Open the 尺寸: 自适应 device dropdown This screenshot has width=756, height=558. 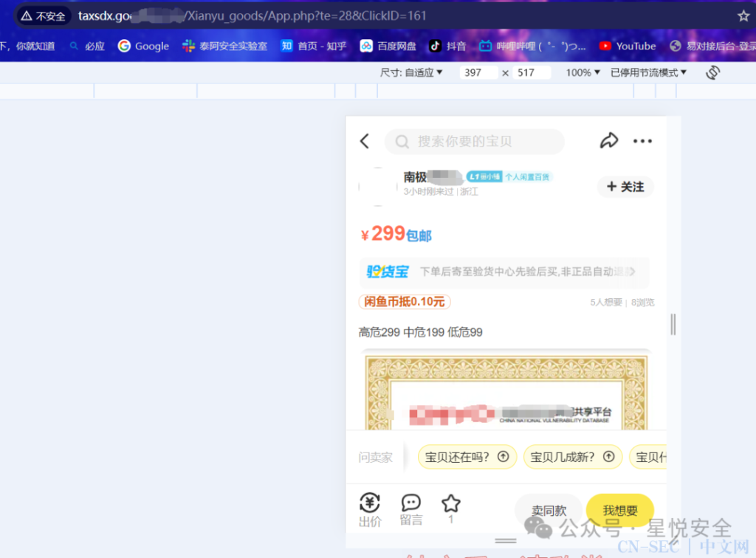410,73
